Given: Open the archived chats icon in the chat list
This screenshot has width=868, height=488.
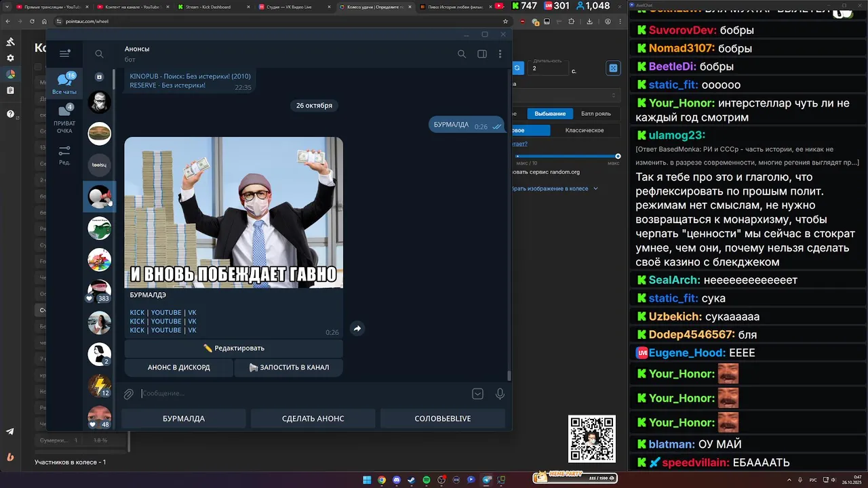Looking at the screenshot, I should coord(99,77).
